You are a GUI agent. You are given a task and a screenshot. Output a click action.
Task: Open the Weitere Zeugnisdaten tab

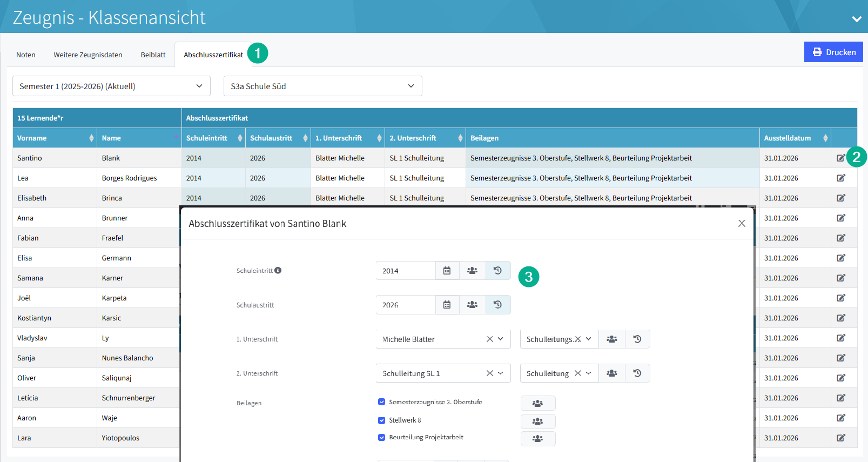88,55
